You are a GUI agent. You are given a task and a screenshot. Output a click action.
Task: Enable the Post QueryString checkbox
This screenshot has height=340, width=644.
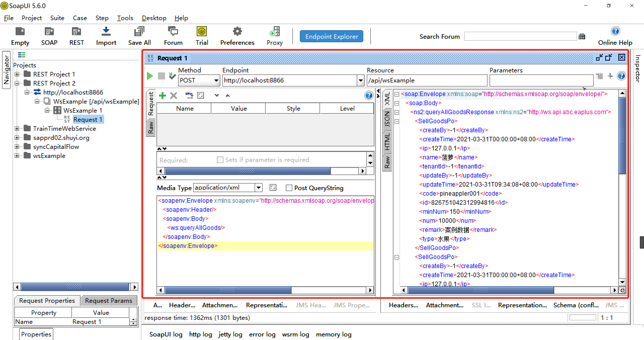289,188
